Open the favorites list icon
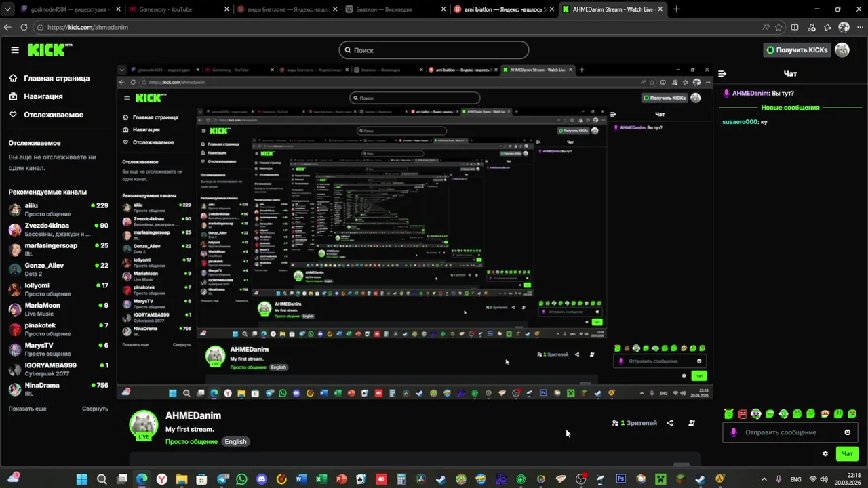Viewport: 868px width, 488px height. tap(828, 27)
